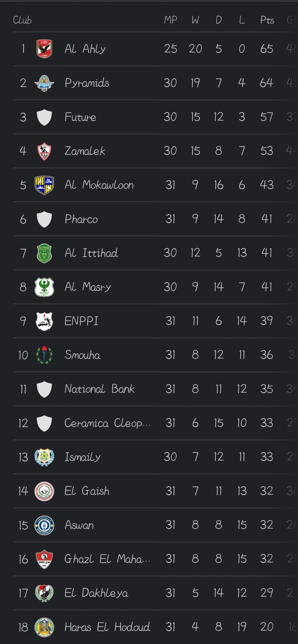Screen dimensions: 298x644
Task: Click the Haras El Hodoud crest
Action: point(44,627)
